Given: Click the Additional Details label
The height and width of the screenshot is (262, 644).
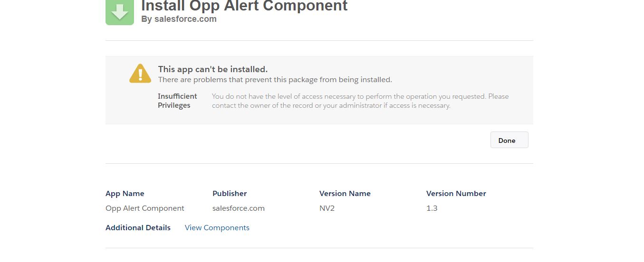Looking at the screenshot, I should [x=138, y=228].
